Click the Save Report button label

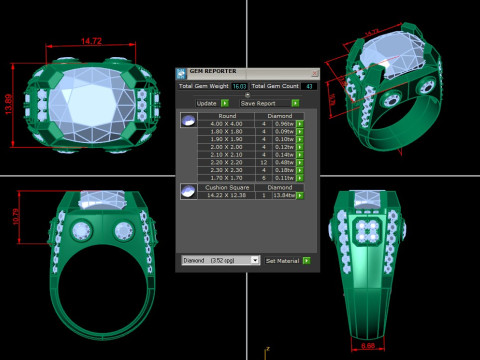[x=258, y=103]
